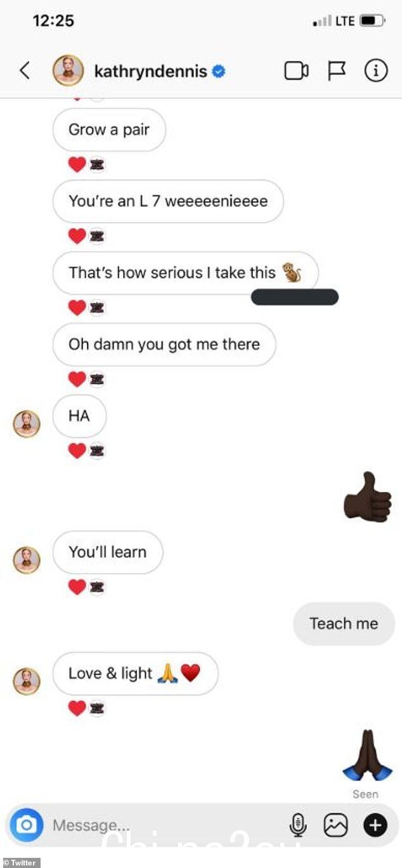Image resolution: width=402 pixels, height=868 pixels.
Task: Select the "Teach me" sent message
Action: click(344, 624)
